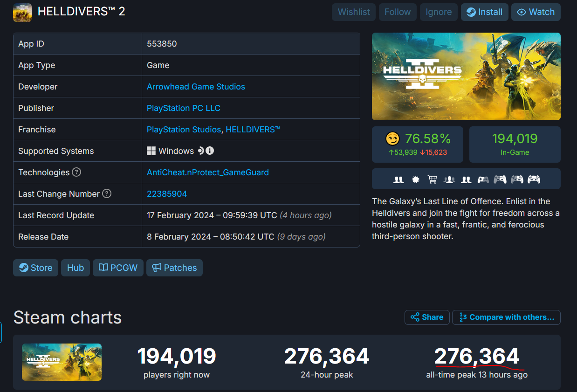Toggle Ignore for this game
The height and width of the screenshot is (392, 577).
pyautogui.click(x=439, y=12)
